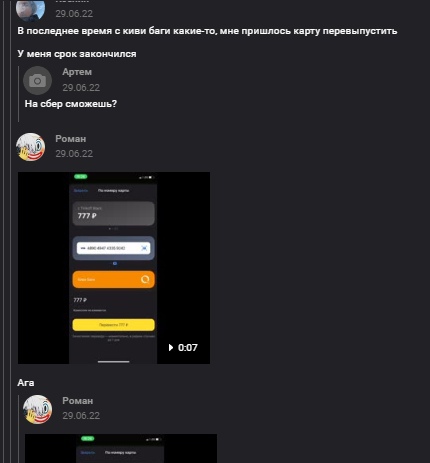The image size is (430, 463).
Task: Click the partially visible avatar at the top
Action: click(x=30, y=9)
